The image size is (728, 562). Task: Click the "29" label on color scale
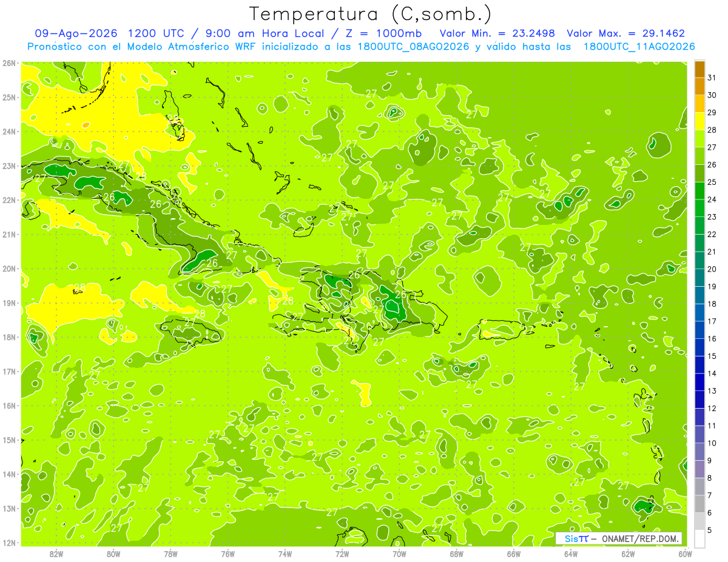pos(712,112)
